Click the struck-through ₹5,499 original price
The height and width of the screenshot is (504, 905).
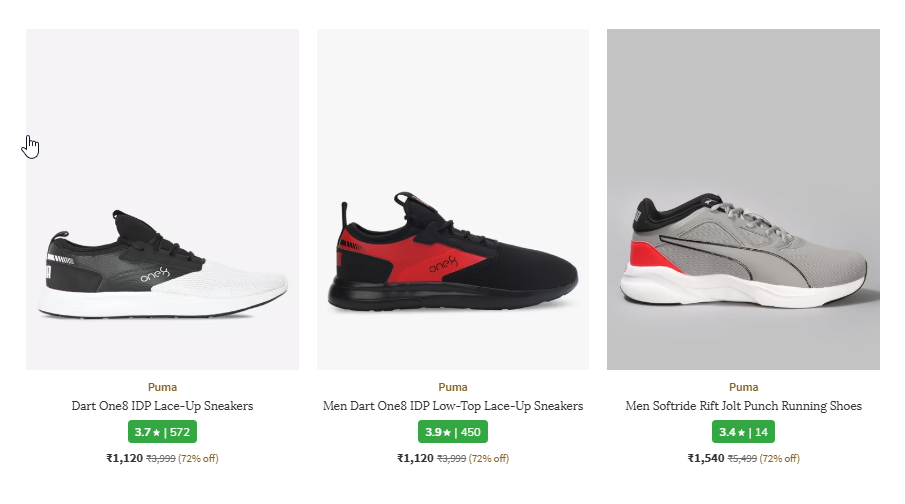click(x=742, y=459)
